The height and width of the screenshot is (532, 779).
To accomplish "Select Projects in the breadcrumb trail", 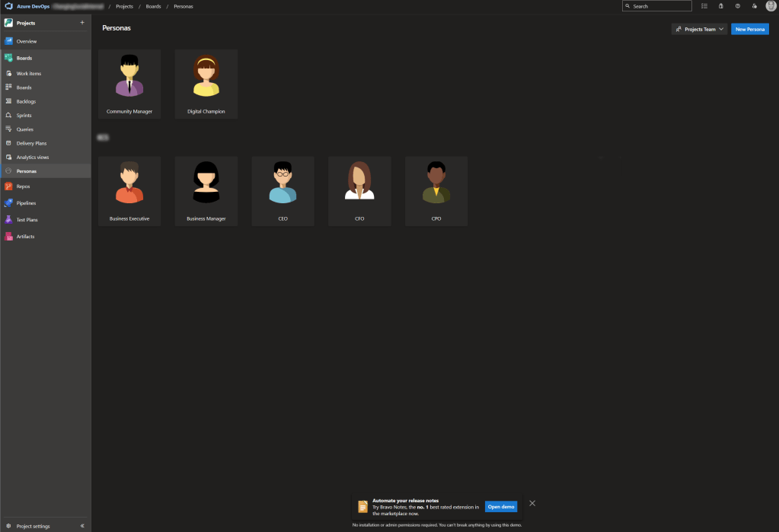I will pos(124,5).
